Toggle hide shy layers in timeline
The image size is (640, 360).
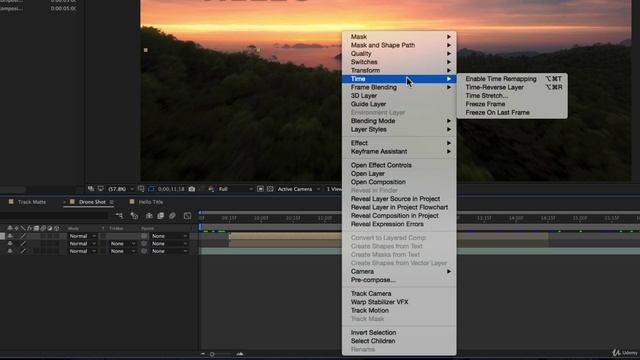coord(149,216)
